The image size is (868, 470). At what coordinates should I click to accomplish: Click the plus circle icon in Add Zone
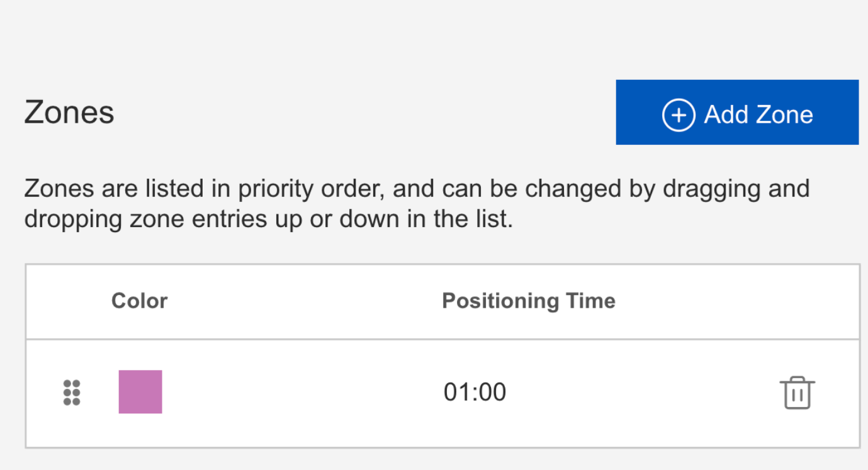tap(679, 115)
